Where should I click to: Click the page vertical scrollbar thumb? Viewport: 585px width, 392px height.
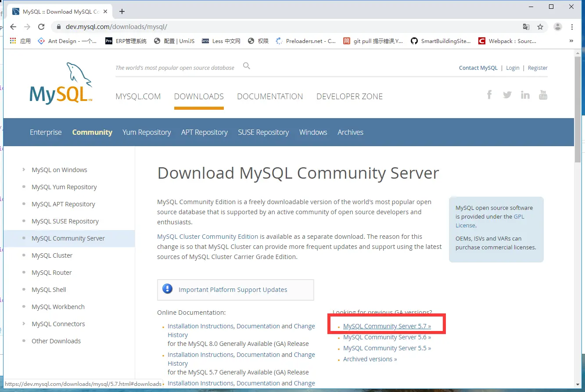tap(578, 109)
